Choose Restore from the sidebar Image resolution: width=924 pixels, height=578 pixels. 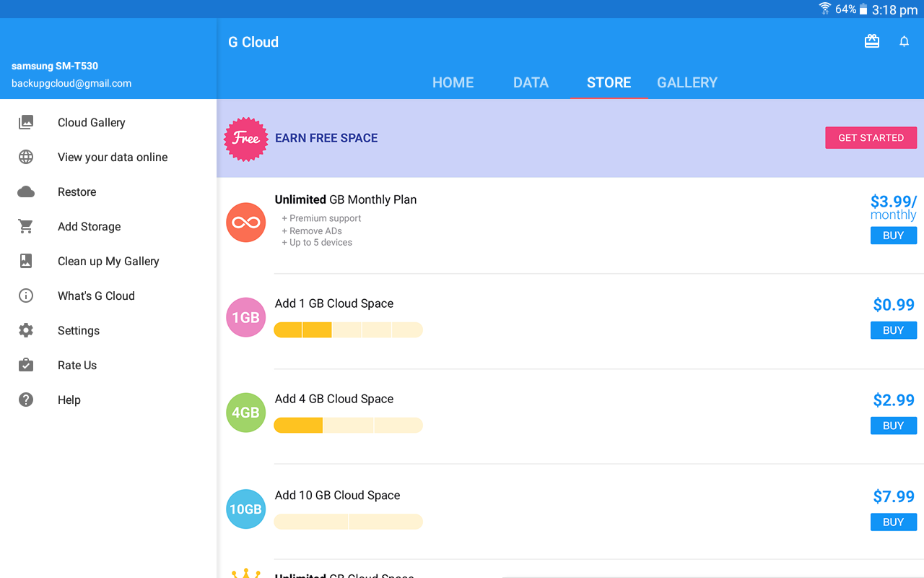108,191
